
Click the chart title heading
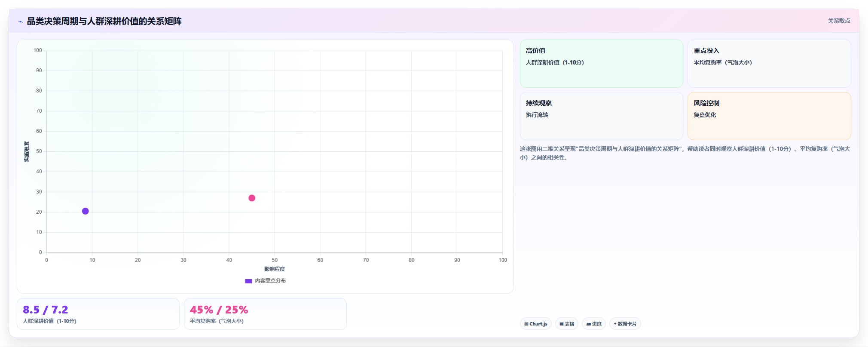coord(104,21)
